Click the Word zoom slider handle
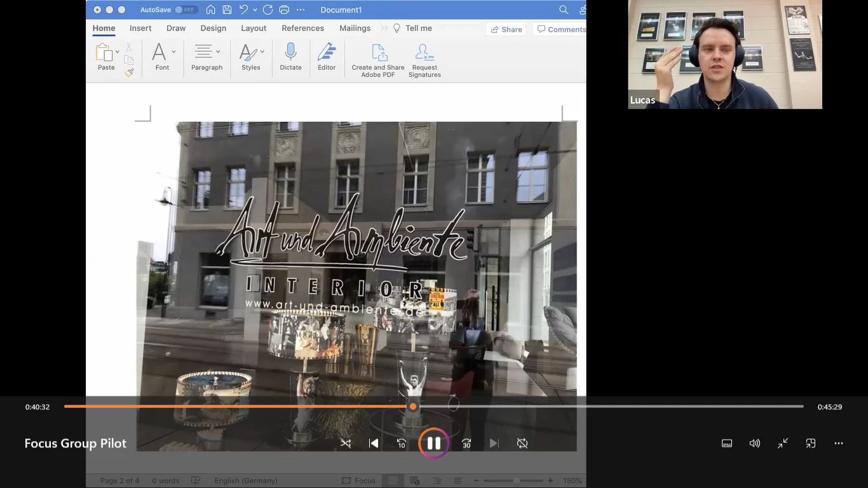 point(517,480)
